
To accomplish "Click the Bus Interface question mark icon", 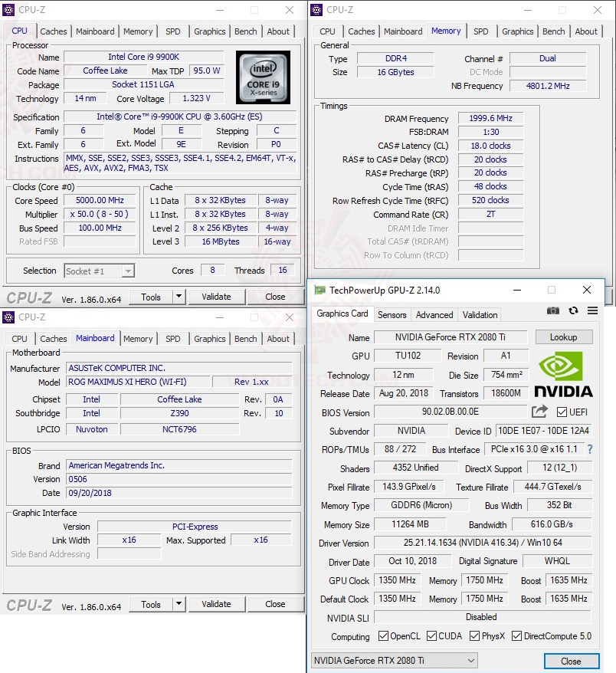I will click(x=590, y=449).
